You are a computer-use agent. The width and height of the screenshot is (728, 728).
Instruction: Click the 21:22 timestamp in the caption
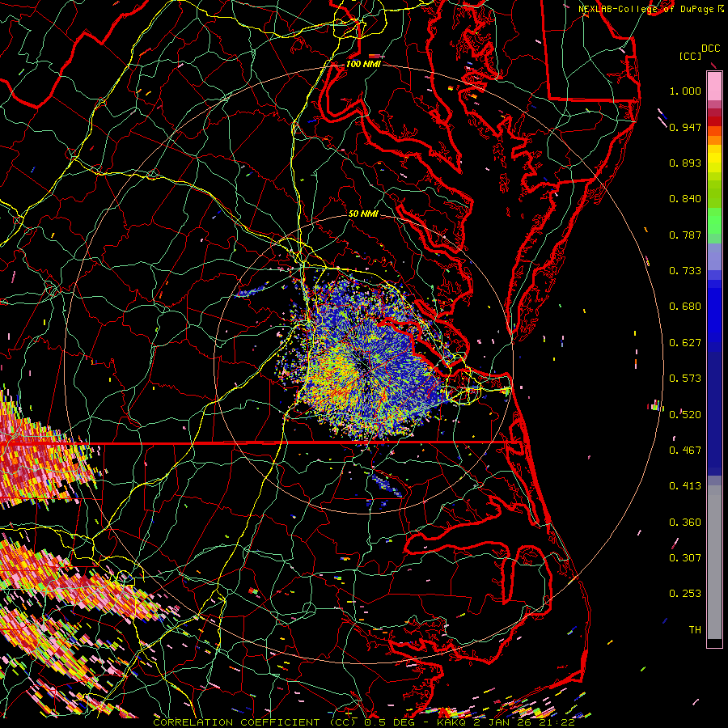[558, 722]
